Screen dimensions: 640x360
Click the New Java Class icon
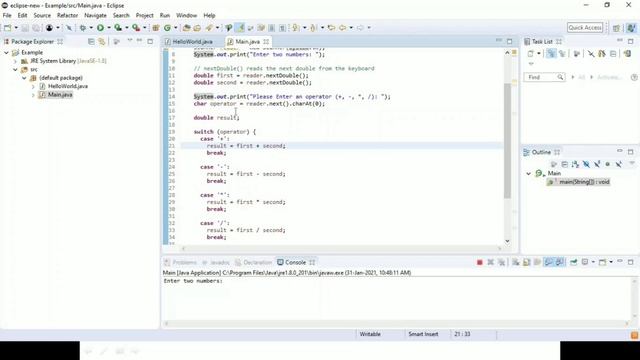167,28
